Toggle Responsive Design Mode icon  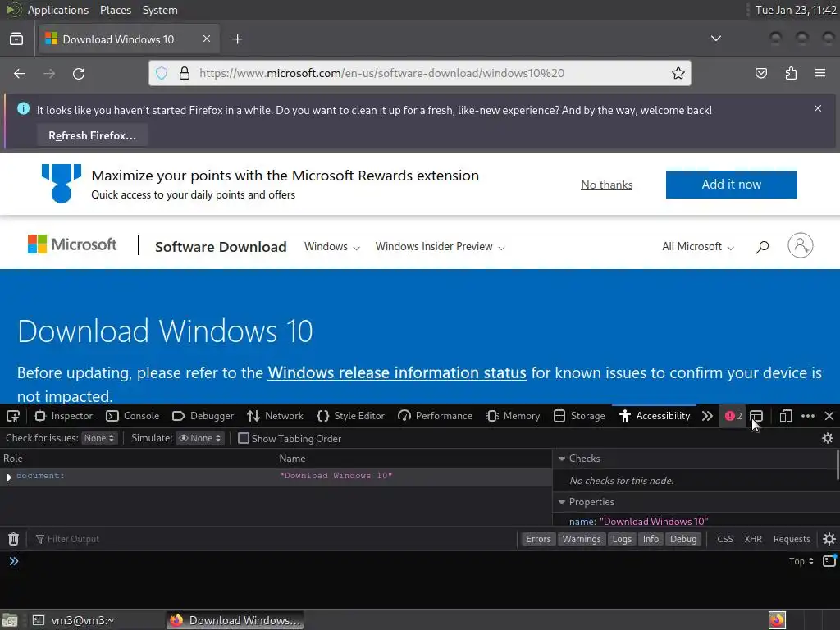pos(785,416)
